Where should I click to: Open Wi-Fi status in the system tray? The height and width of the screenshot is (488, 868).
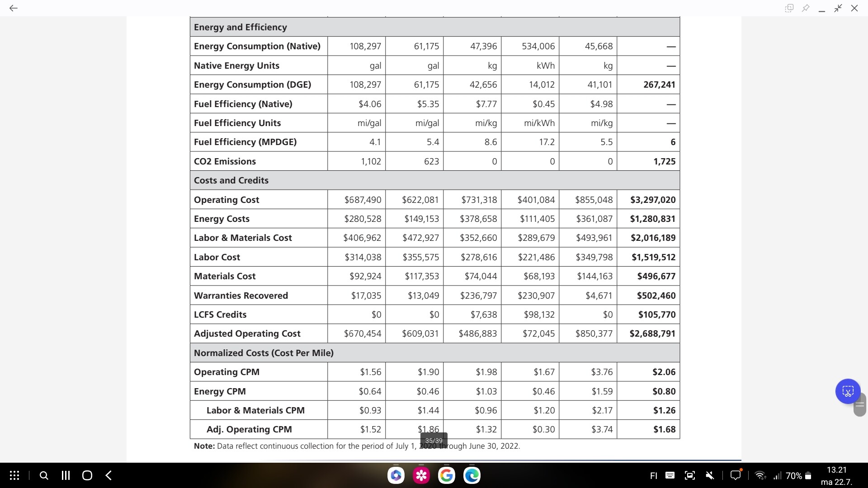760,475
